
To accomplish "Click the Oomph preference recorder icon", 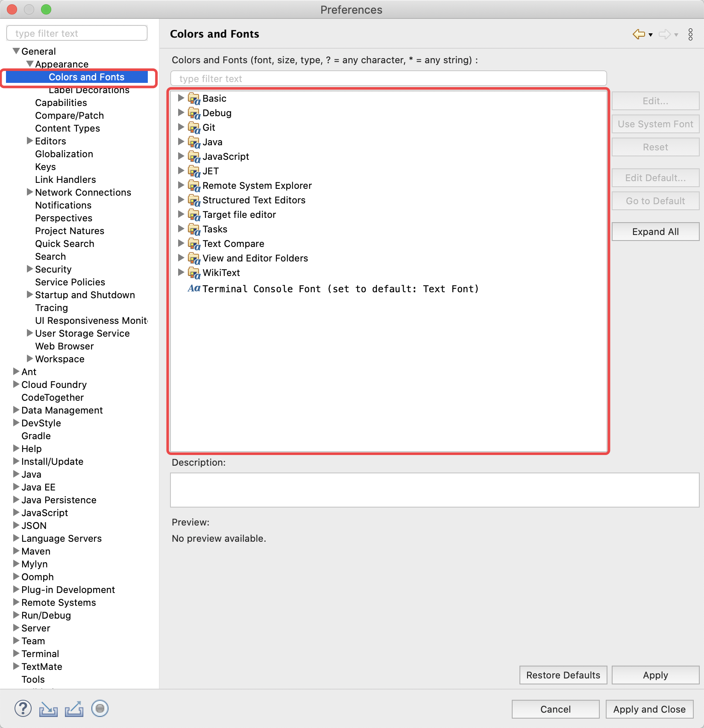I will click(x=100, y=708).
